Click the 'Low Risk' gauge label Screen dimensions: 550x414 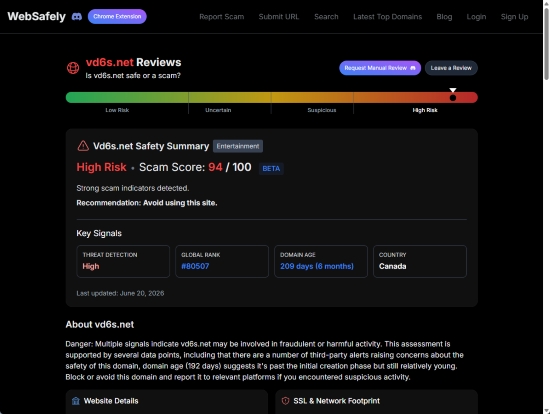[117, 110]
